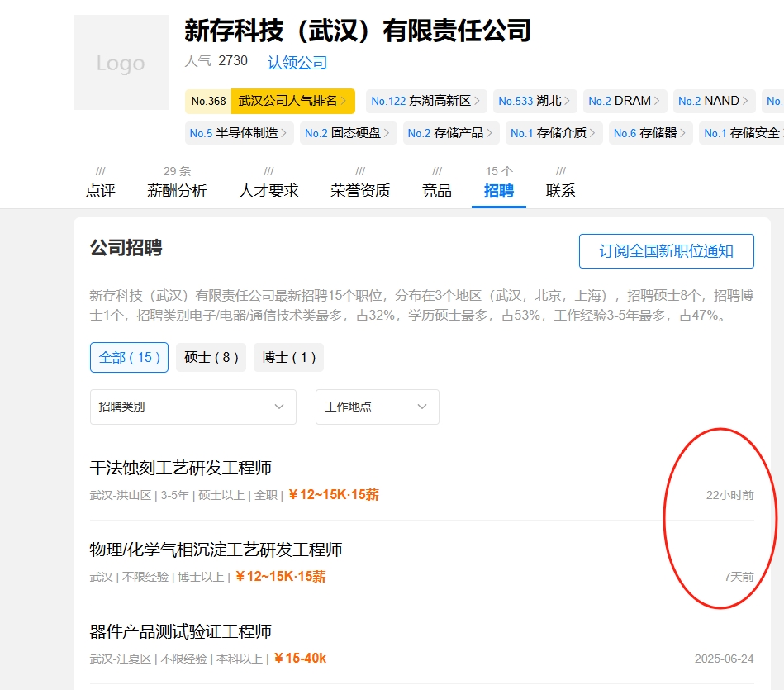Open the 干法蚀刻工艺研发工程师 job posting
Image resolution: width=784 pixels, height=690 pixels.
(180, 468)
